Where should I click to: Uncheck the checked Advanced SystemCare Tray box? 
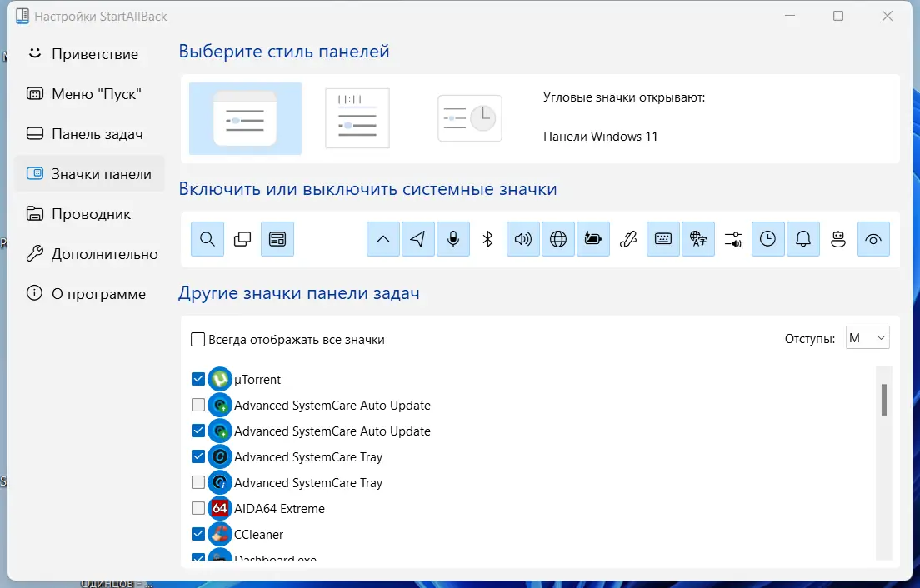(198, 456)
